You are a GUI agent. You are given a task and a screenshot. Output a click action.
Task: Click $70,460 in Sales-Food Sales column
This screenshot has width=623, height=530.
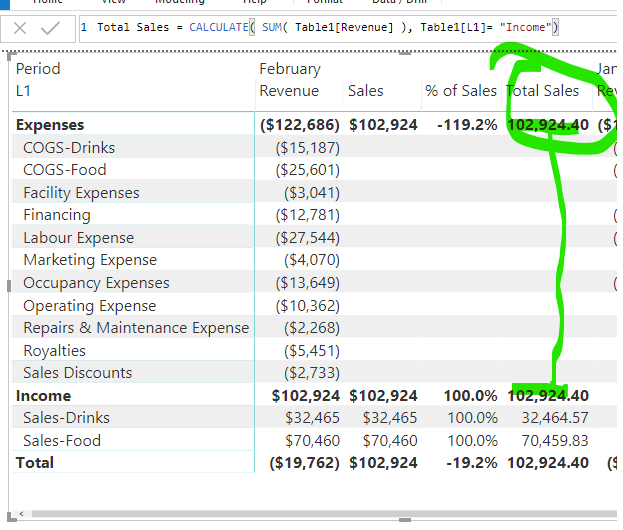coord(390,441)
